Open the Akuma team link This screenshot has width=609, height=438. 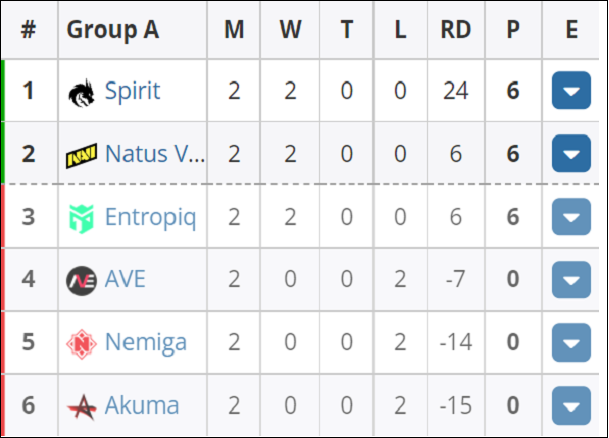tap(142, 405)
